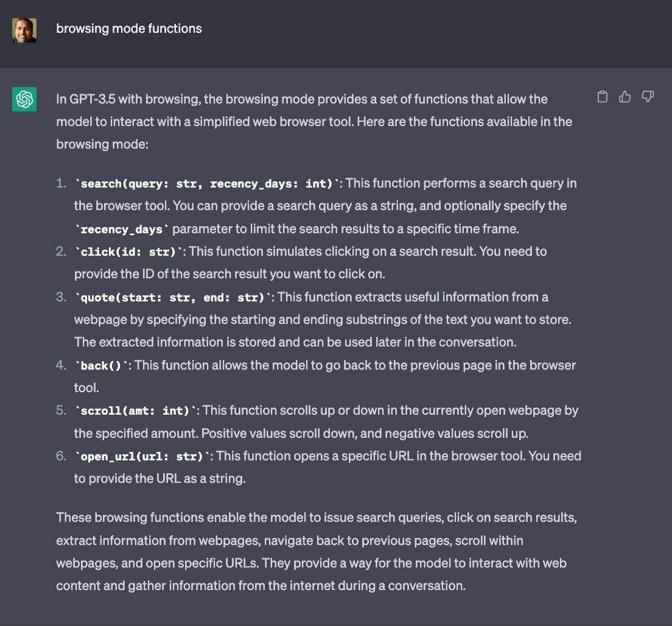Click the back() code snippet
This screenshot has height=626, width=672.
click(101, 366)
